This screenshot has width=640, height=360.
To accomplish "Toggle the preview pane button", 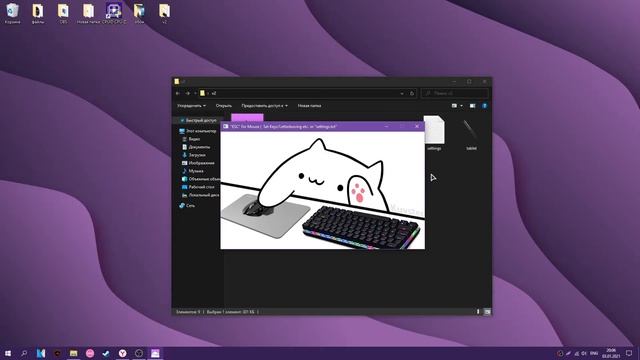I will pos(472,106).
